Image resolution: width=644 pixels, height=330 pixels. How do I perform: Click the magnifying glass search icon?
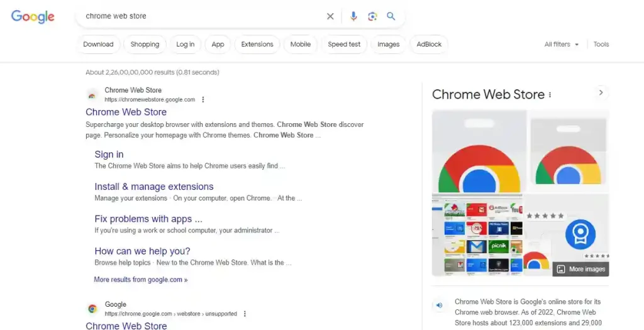(x=391, y=16)
